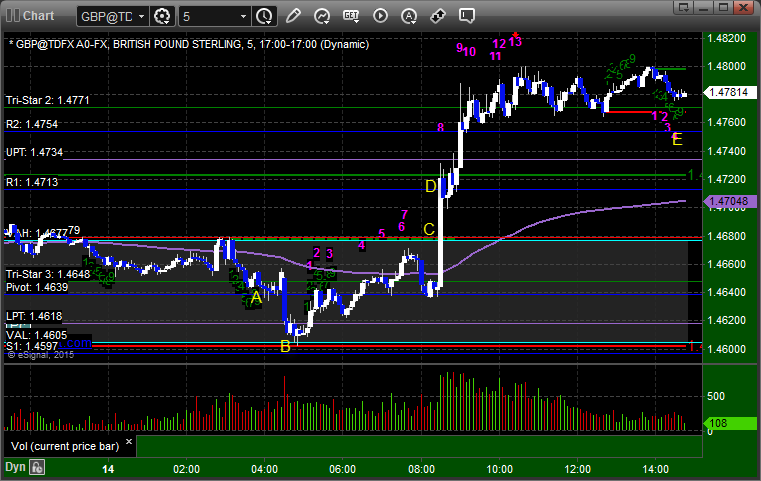Click the 1.47814 current price marker
The height and width of the screenshot is (481, 761).
(729, 92)
